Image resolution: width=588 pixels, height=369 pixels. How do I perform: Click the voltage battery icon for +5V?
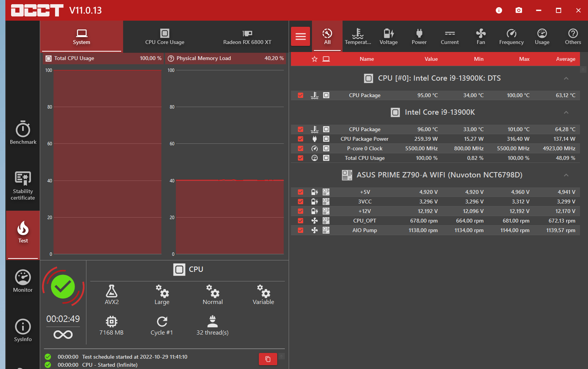[x=315, y=192]
